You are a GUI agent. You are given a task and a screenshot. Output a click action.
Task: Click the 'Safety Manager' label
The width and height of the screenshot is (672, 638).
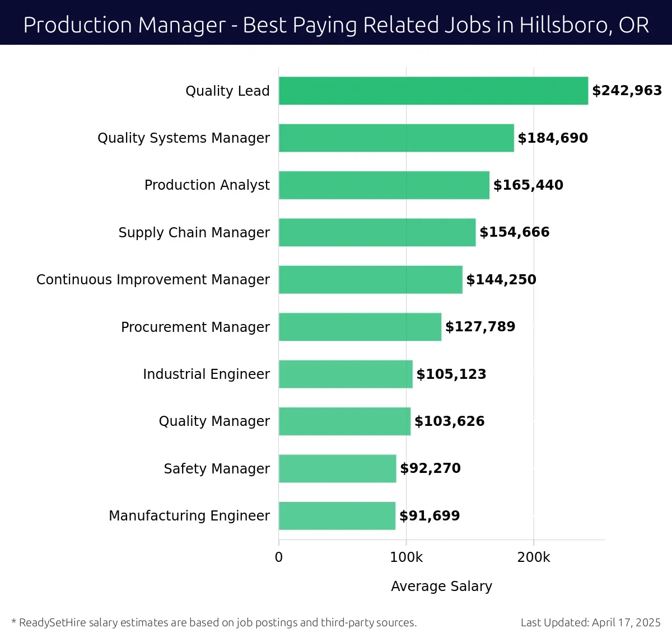[x=217, y=469]
